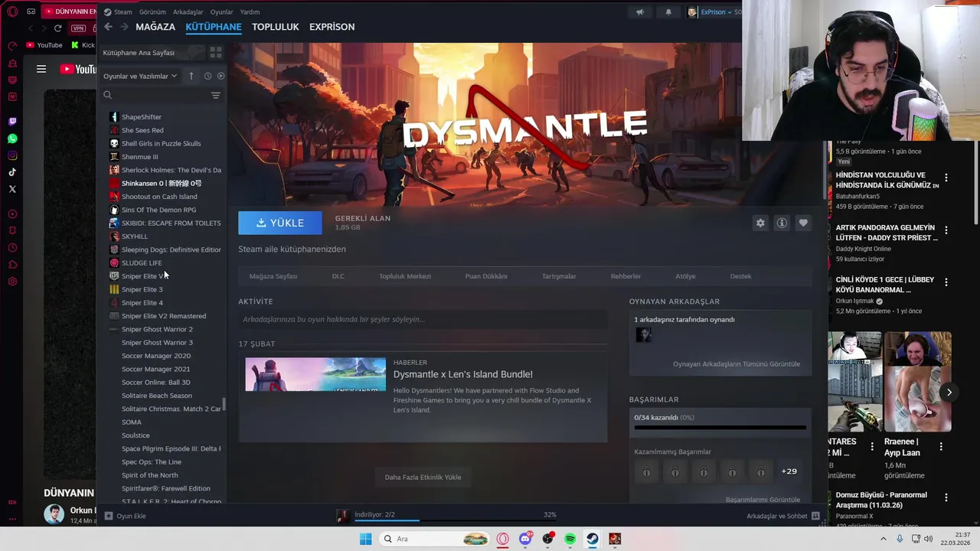Screen dimensions: 980x551
Task: Open the Yardım menu
Action: (x=250, y=12)
